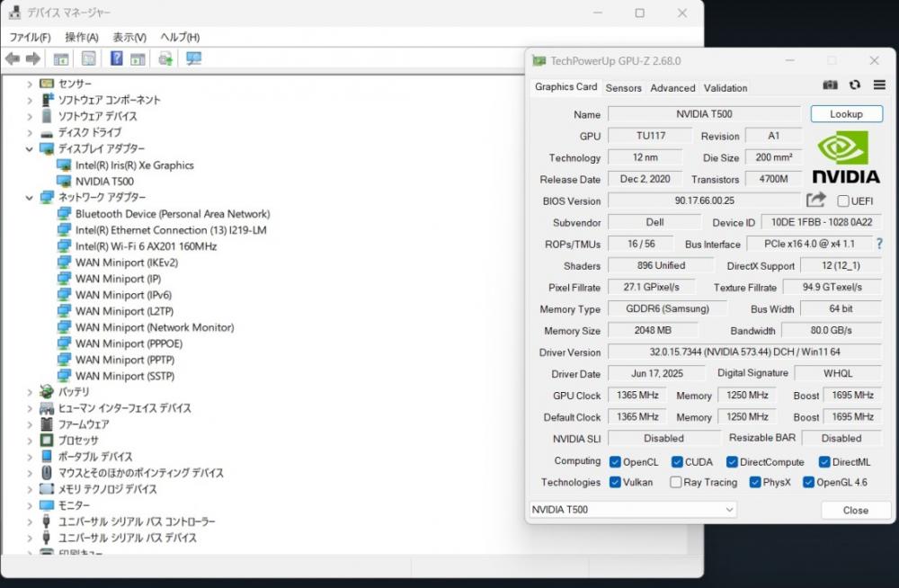Select WAN Miniport (PPPOE)

point(129,343)
